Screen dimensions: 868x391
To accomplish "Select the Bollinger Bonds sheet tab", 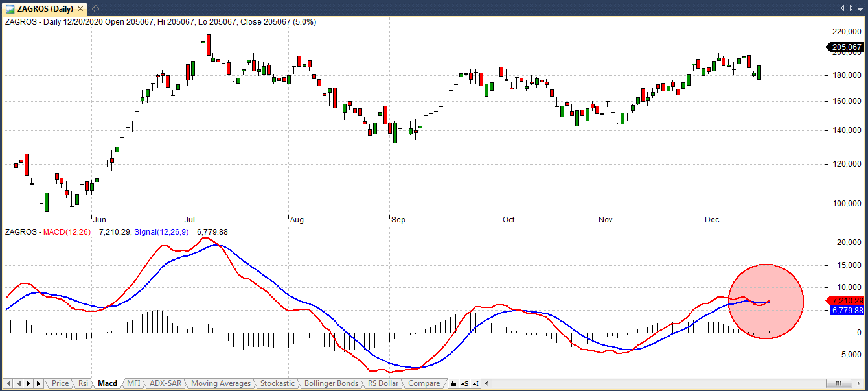I will pos(331,383).
